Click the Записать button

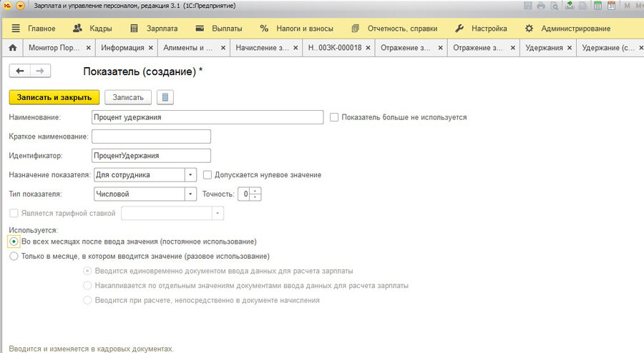(128, 97)
